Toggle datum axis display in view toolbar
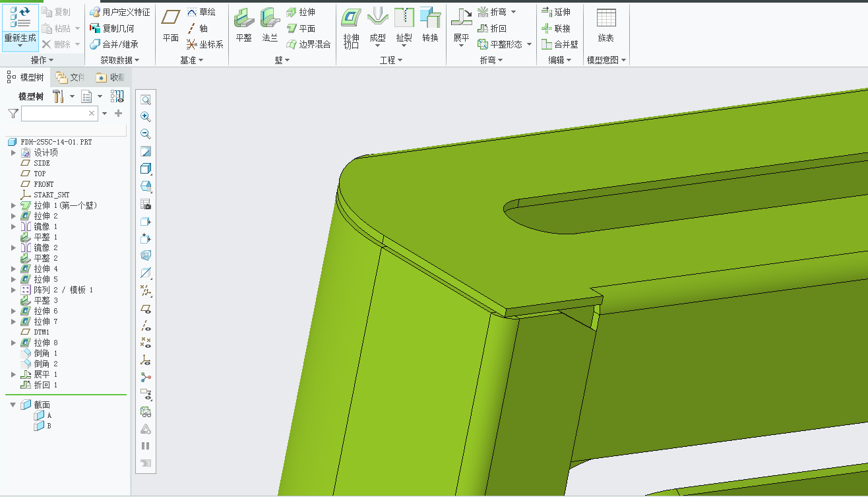The image size is (868, 497). [146, 325]
